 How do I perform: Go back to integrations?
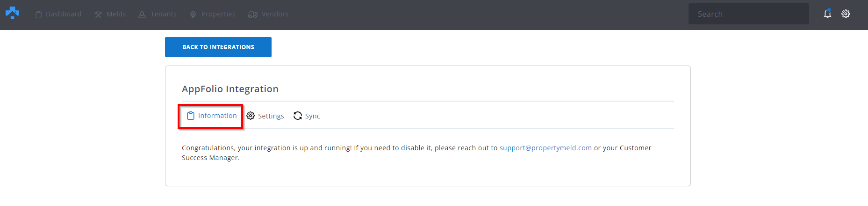click(218, 47)
